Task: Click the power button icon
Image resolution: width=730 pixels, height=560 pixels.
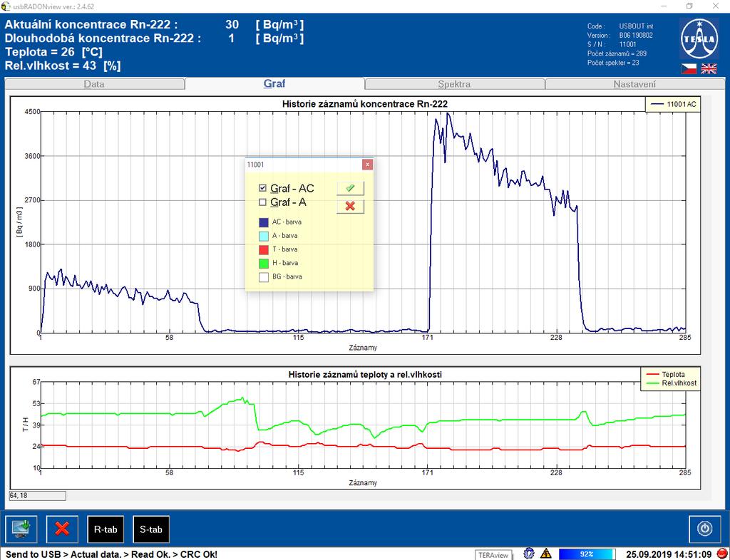Action: [x=704, y=529]
